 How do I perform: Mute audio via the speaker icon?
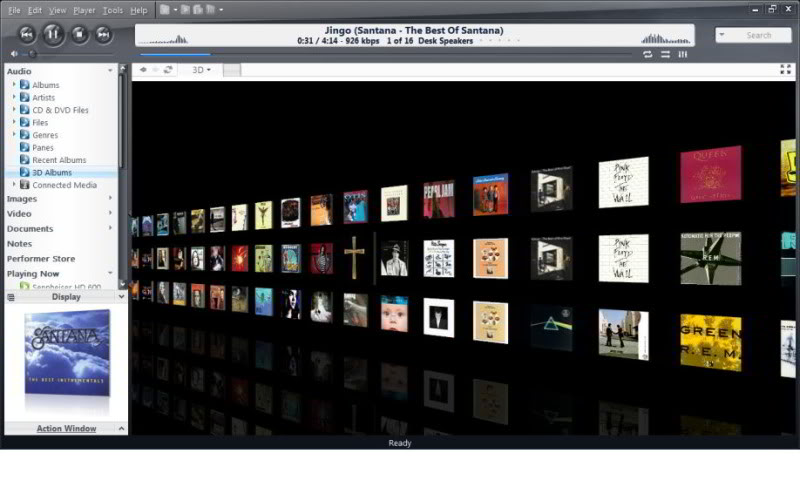pos(14,54)
